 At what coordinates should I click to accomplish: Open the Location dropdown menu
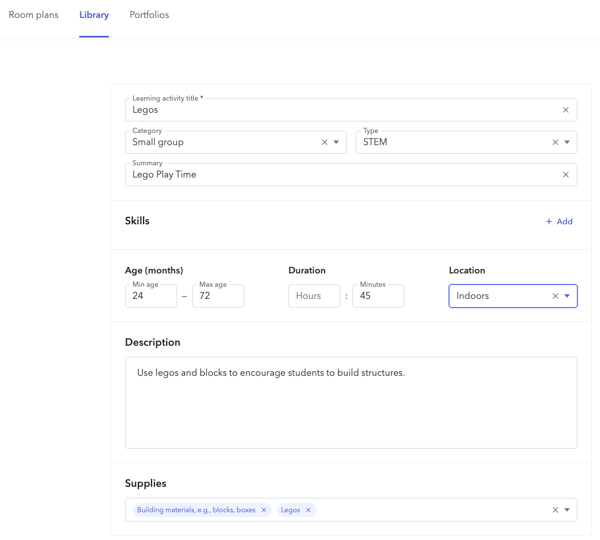click(x=567, y=296)
